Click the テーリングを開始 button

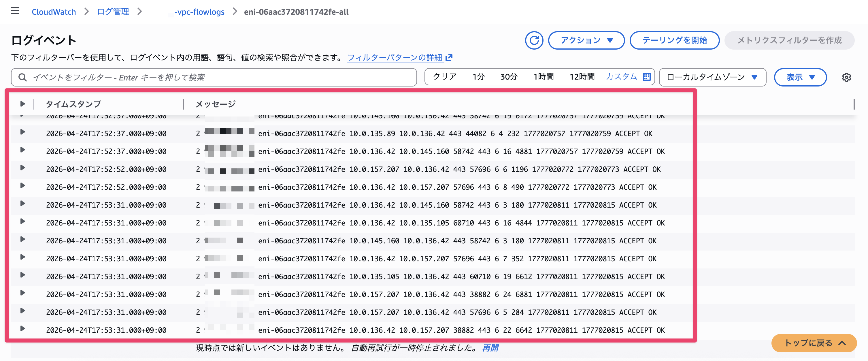click(x=674, y=40)
